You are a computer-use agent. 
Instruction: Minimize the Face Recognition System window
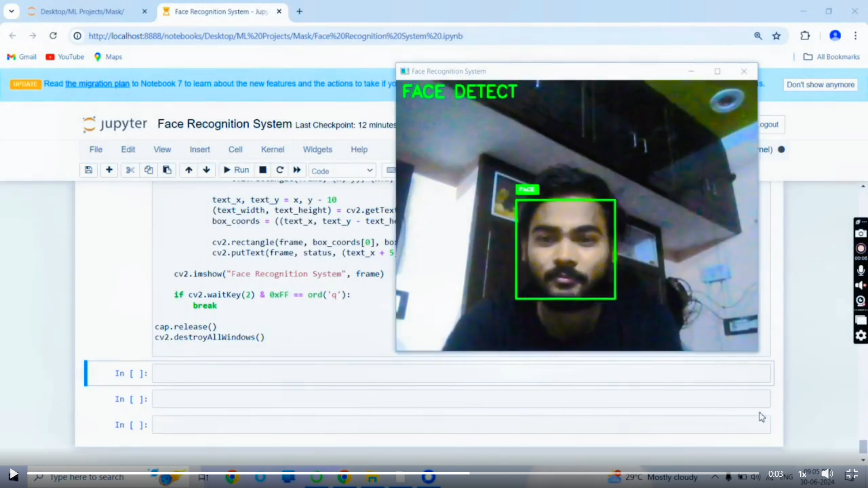(x=691, y=71)
